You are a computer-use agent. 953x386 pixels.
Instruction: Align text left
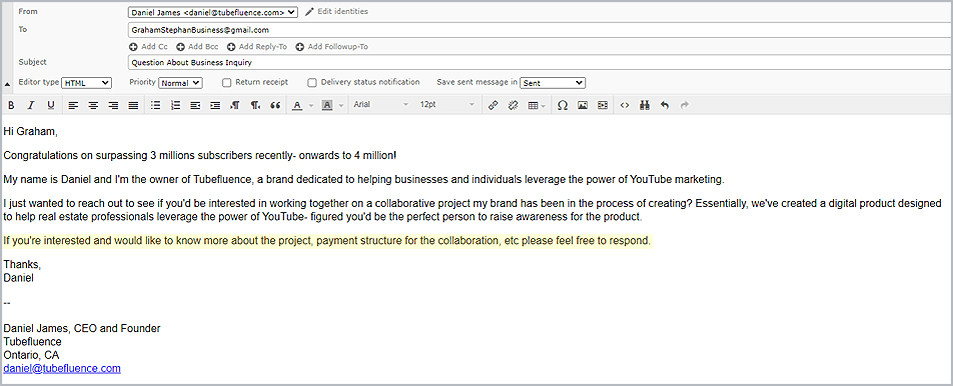tap(73, 105)
